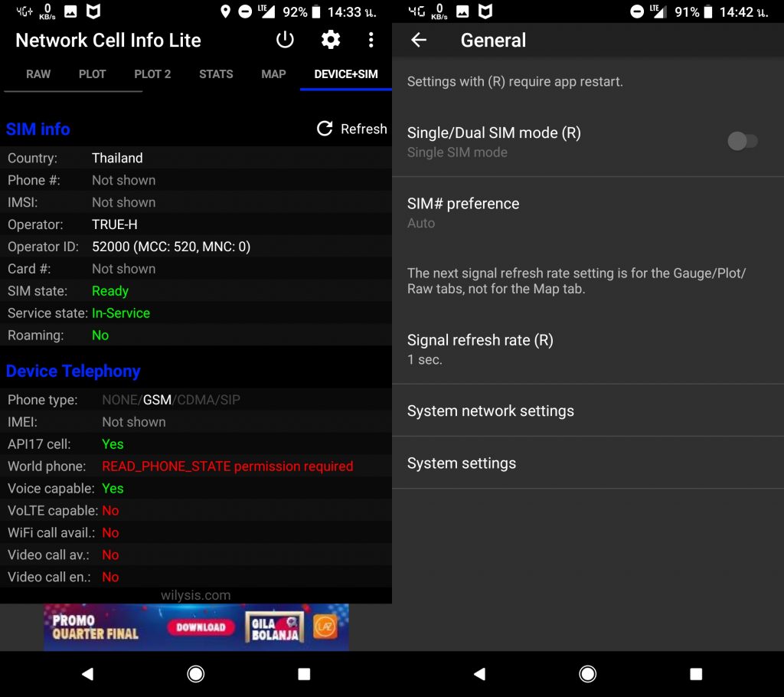Tap TRUE-H operator value
This screenshot has height=697, width=784.
(115, 224)
